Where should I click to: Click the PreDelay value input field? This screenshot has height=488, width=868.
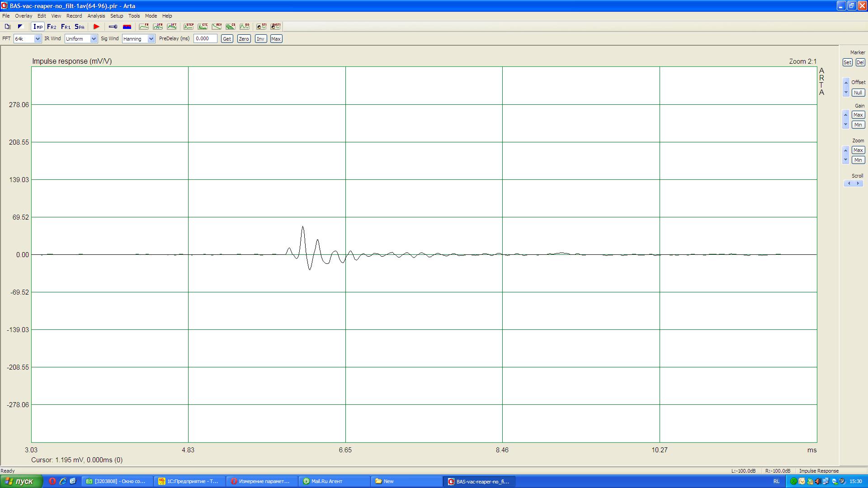coord(205,39)
